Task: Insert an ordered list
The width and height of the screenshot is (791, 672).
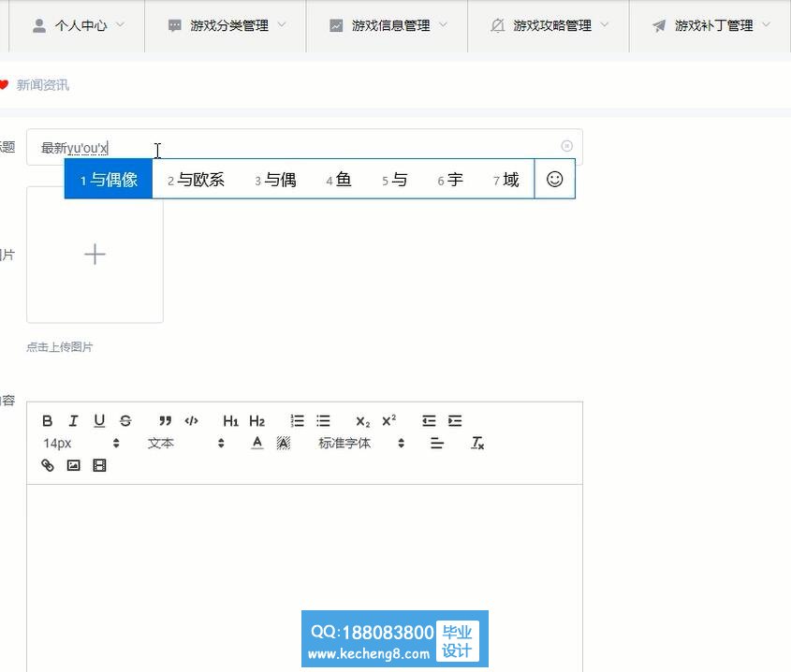Action: point(297,421)
